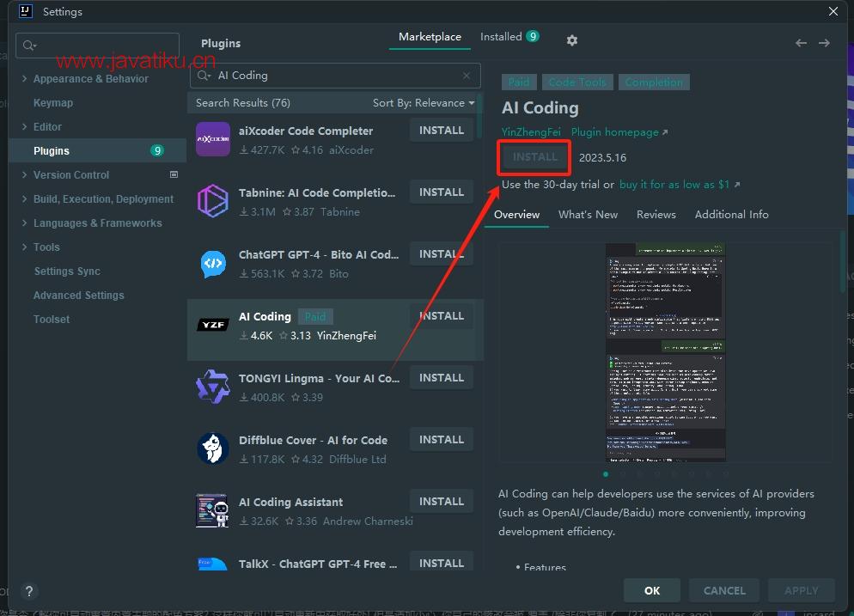854x616 pixels.
Task: Open the Sort By Relevance dropdown
Action: [x=424, y=103]
